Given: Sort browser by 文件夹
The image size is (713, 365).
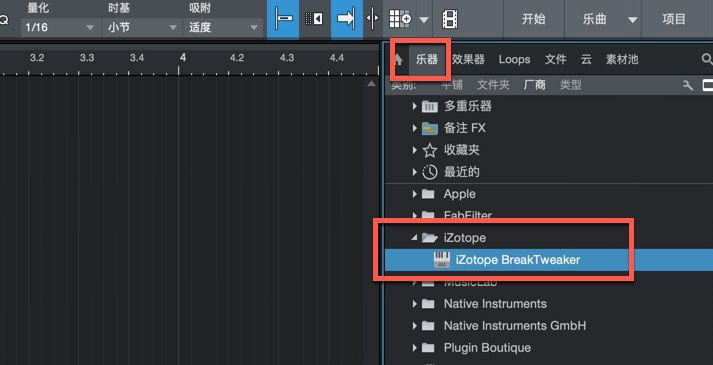Looking at the screenshot, I should tap(493, 85).
